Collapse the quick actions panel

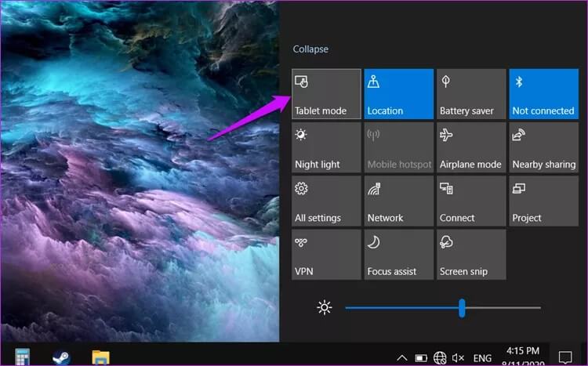(310, 49)
